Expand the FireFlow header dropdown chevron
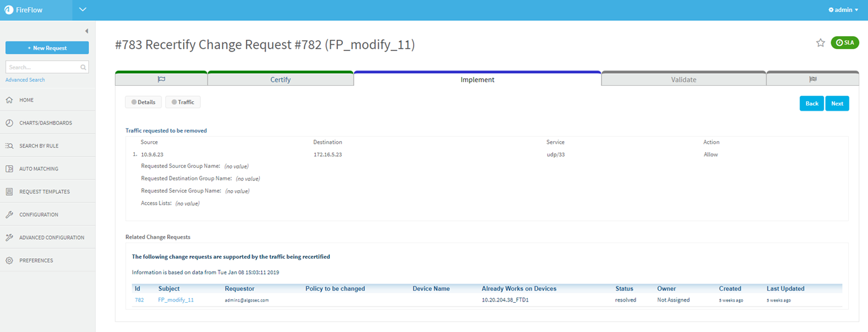This screenshot has width=868, height=332. [83, 10]
